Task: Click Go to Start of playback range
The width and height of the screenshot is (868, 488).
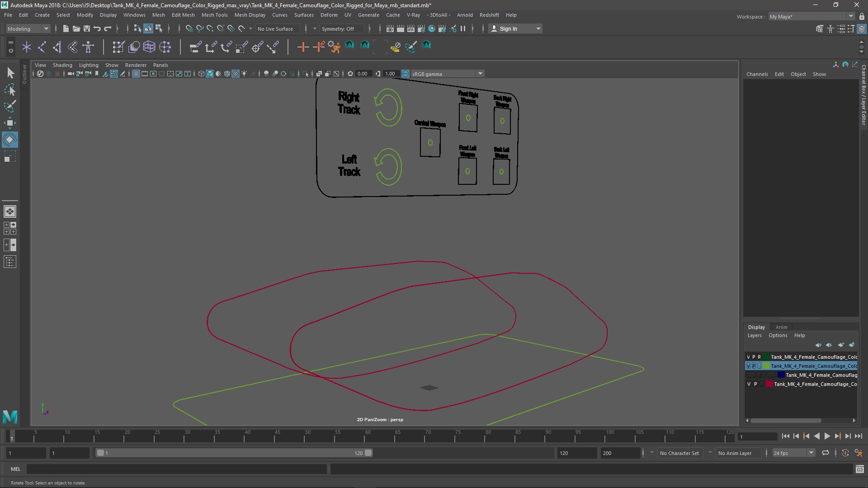Action: pyautogui.click(x=785, y=436)
